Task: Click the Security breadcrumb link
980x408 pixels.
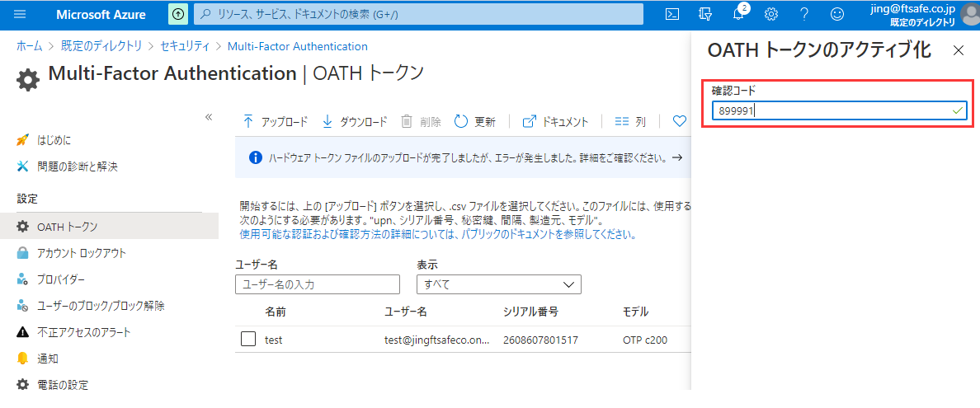Action: 185,46
